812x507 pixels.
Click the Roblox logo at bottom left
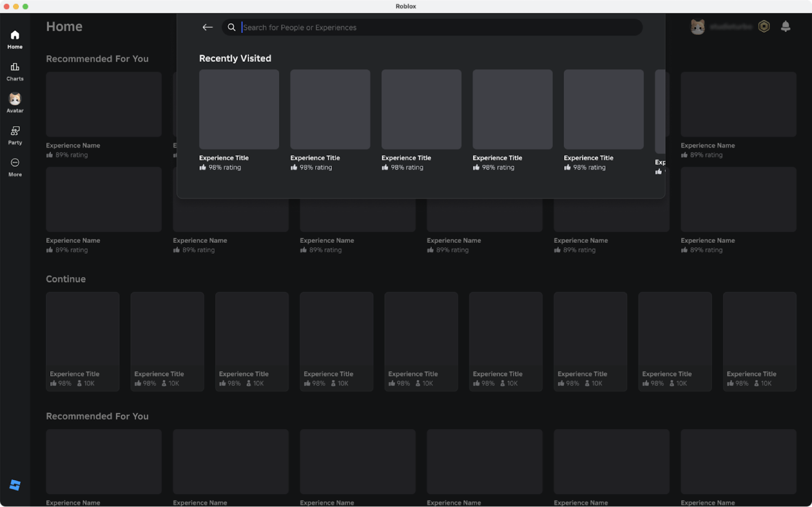(16, 485)
